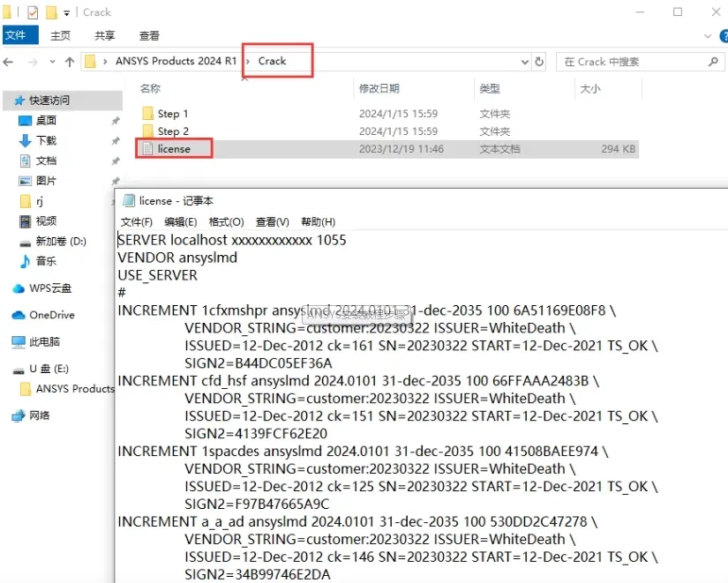Open the recent locations dropdown arrow

coord(52,62)
